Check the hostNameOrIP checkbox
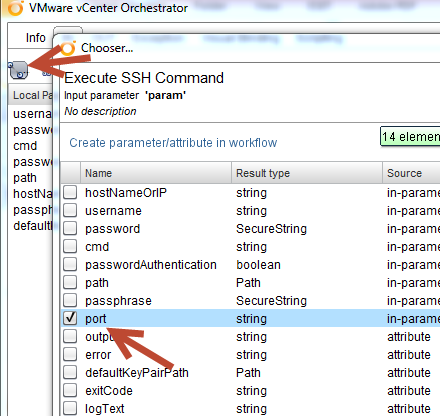Screen dimensions: 440x416 pos(70,193)
